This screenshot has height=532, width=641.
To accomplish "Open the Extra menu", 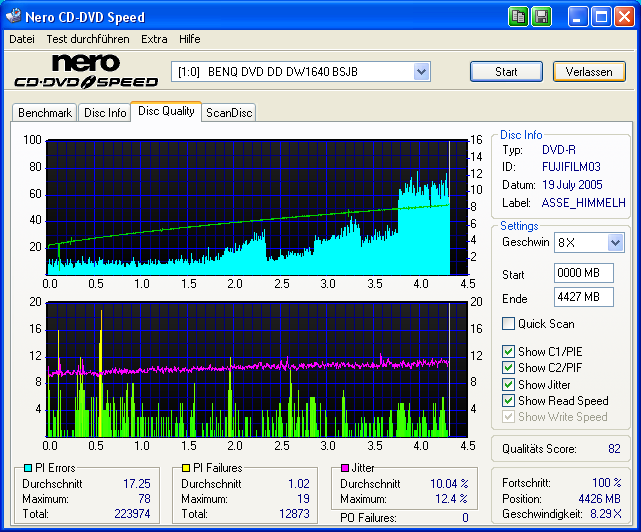I will pyautogui.click(x=154, y=39).
